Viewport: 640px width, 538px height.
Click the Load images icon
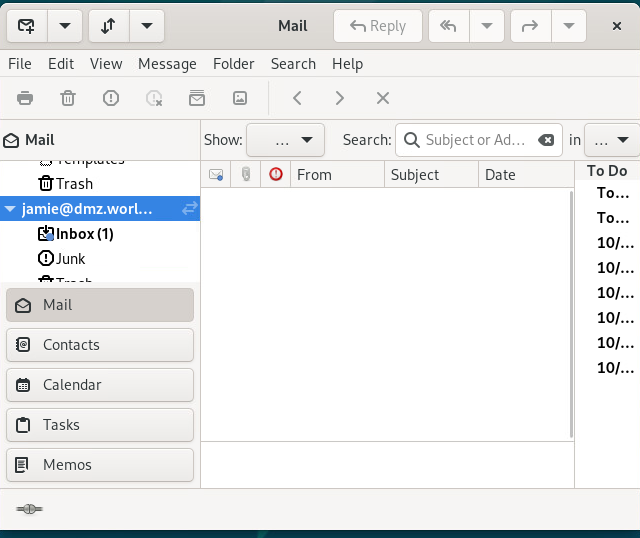tap(240, 98)
